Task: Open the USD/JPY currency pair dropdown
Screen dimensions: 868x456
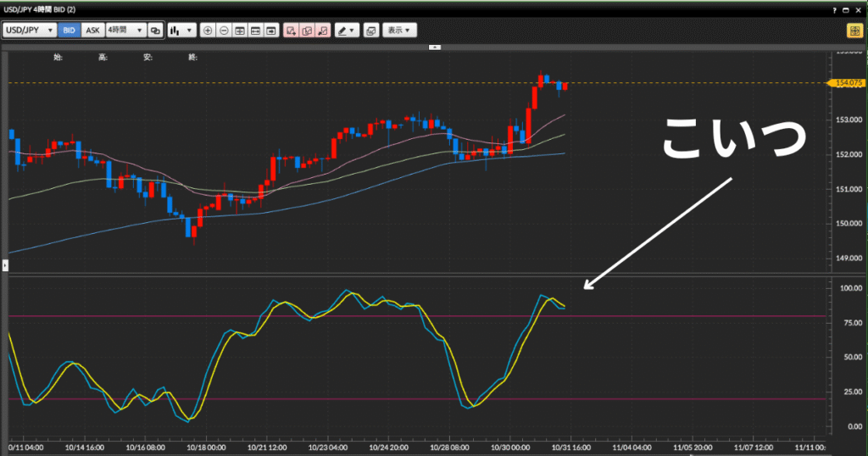Action: [30, 31]
